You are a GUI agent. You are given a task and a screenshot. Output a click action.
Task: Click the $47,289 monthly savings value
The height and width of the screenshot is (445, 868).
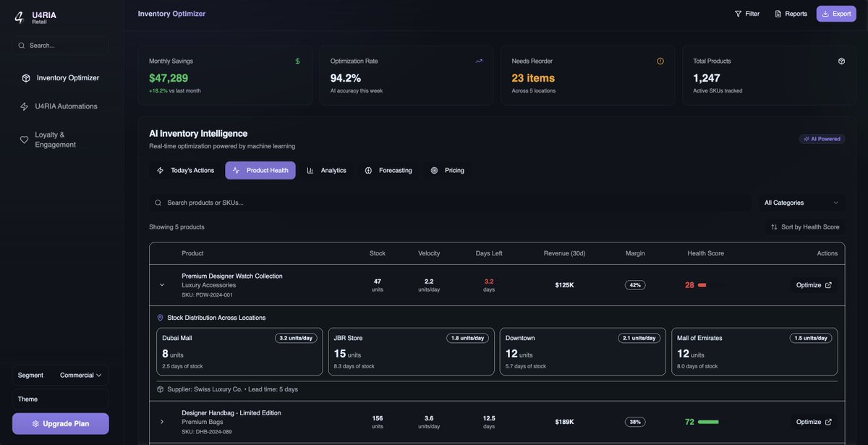pos(169,78)
